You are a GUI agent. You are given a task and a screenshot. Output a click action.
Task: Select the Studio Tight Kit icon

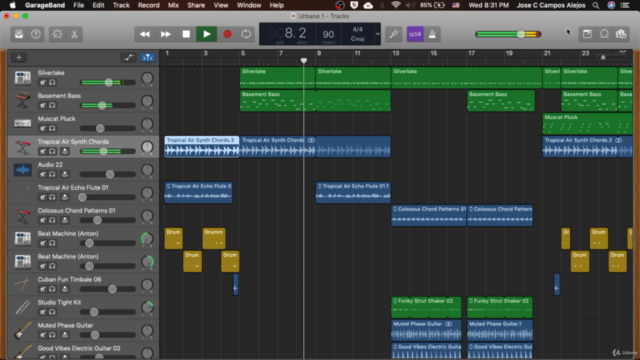22,307
